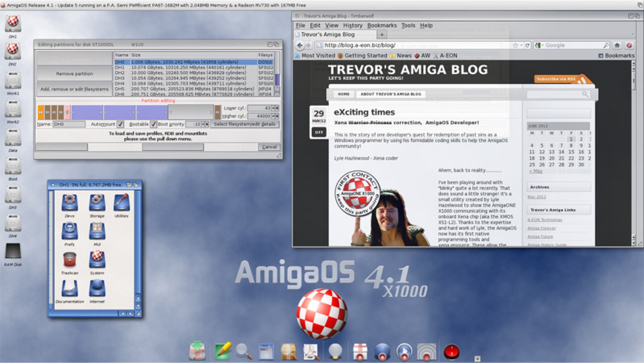Open the May 2012 archives link
Viewport: 644px width, 363px height.
pos(537,197)
